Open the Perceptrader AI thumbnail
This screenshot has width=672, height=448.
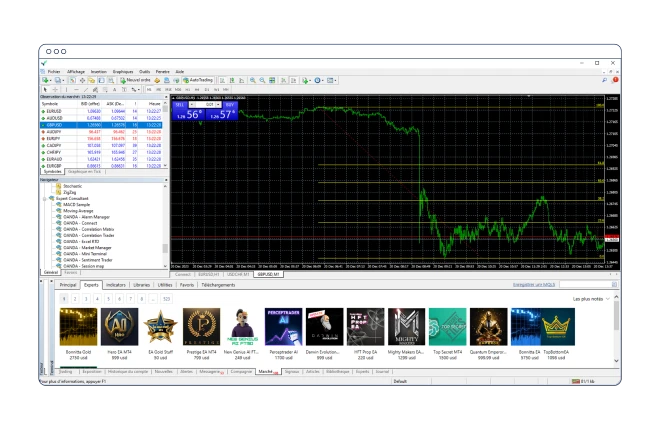point(283,327)
